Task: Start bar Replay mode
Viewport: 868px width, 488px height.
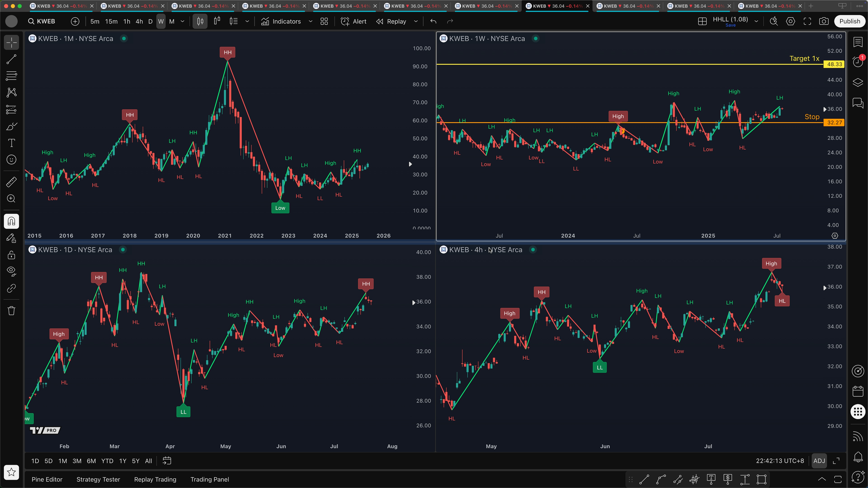Action: [391, 21]
